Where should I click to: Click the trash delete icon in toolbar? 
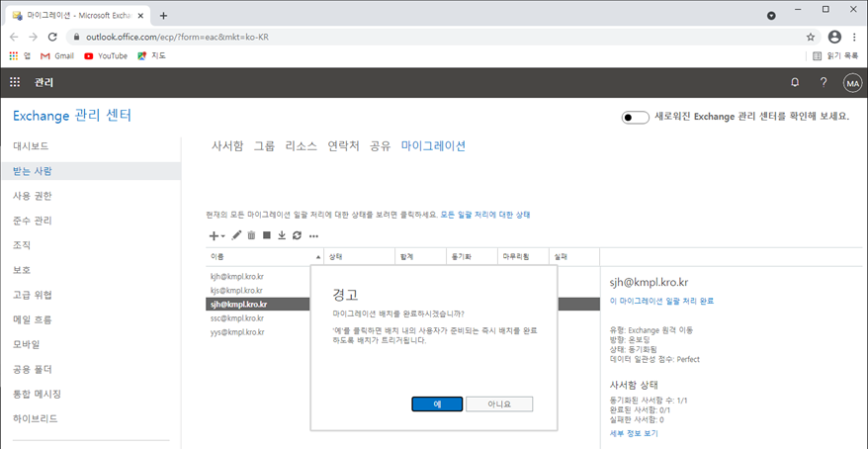pos(251,235)
